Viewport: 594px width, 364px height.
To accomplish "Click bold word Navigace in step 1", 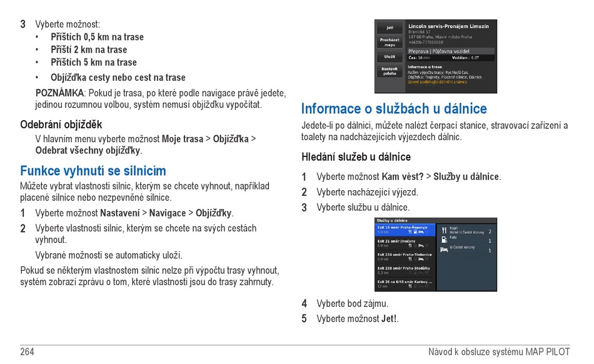I will pos(168,213).
